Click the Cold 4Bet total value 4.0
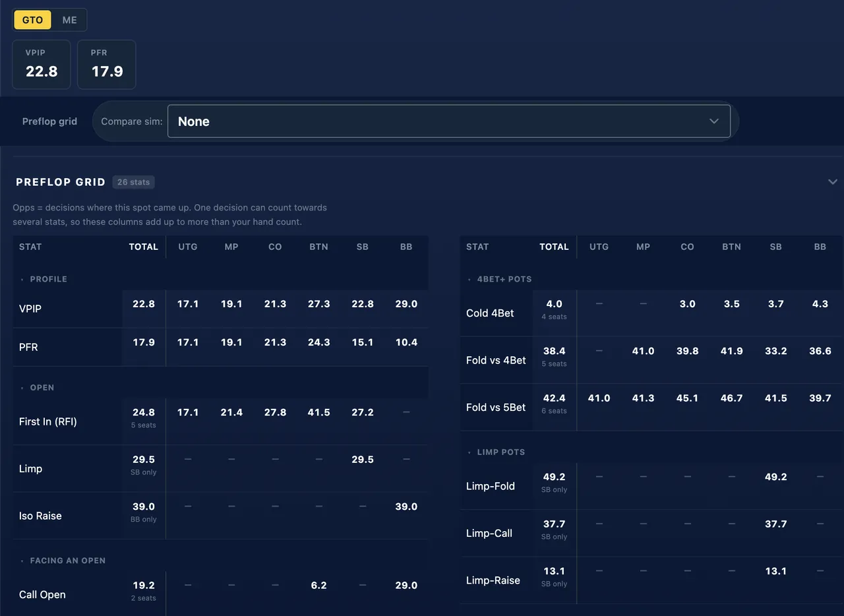 554,304
